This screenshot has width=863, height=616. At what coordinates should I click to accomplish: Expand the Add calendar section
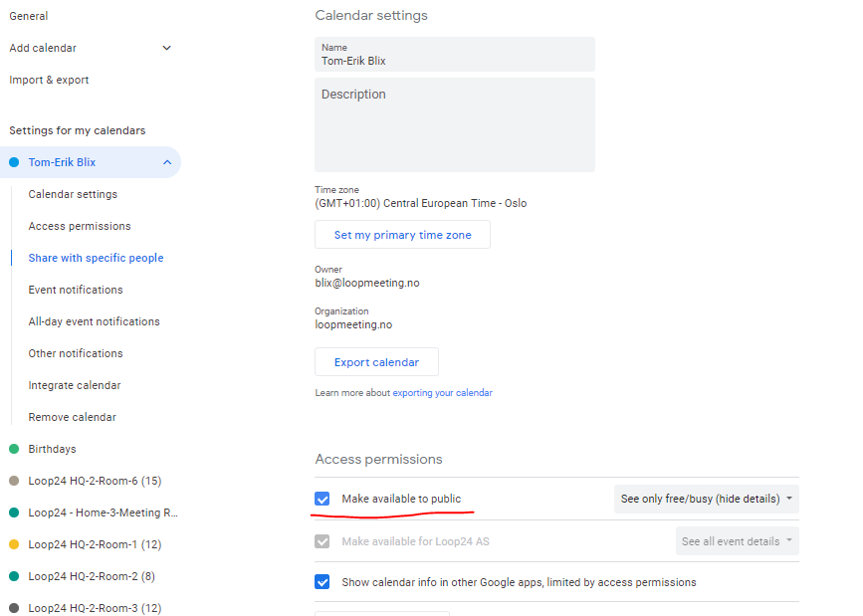click(x=167, y=48)
